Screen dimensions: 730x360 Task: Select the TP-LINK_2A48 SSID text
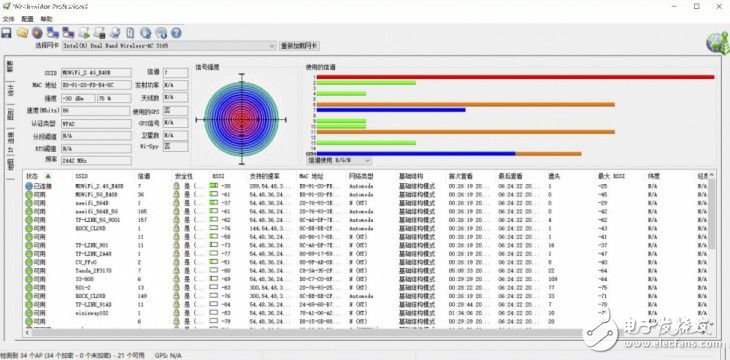point(93,253)
